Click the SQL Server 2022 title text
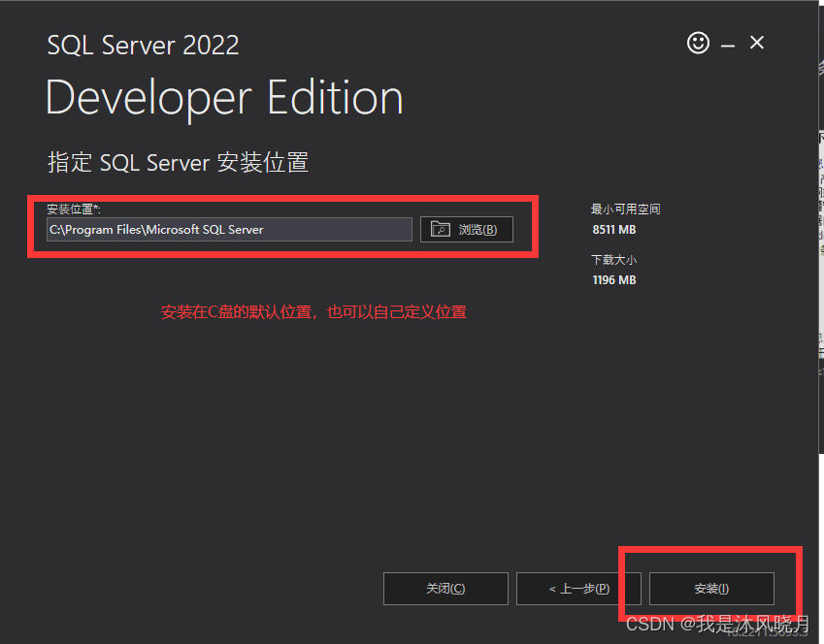 point(143,45)
